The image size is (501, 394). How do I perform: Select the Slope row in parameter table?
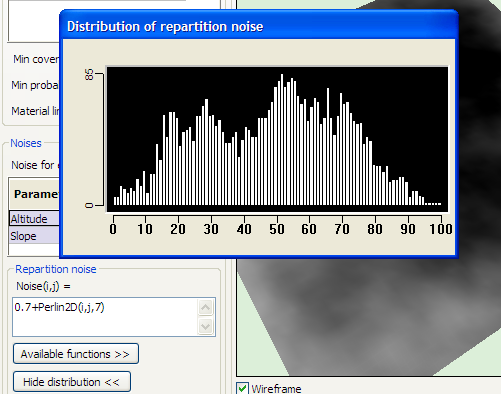tap(34, 236)
